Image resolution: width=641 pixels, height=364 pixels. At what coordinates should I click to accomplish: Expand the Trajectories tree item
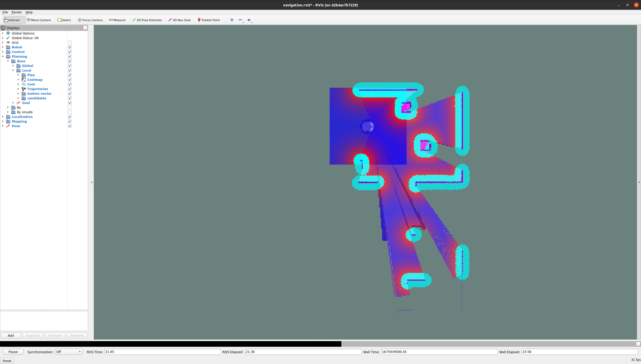coord(18,89)
